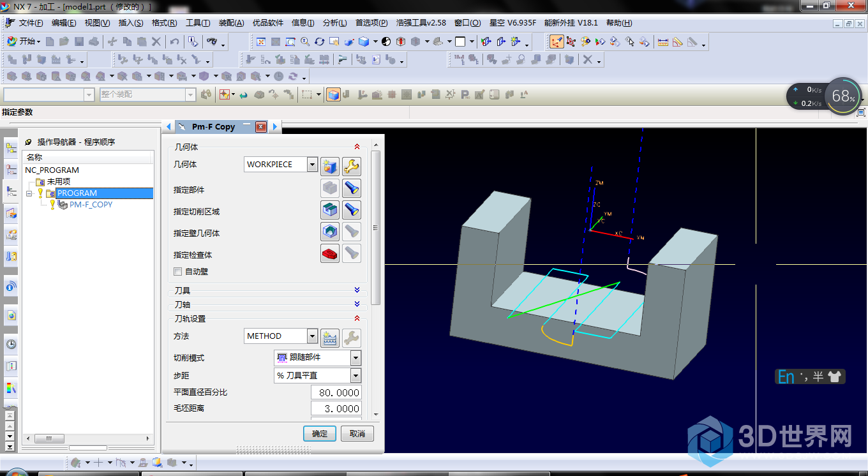Click the 确定 button
Screen dimensions: 868x476
point(319,434)
